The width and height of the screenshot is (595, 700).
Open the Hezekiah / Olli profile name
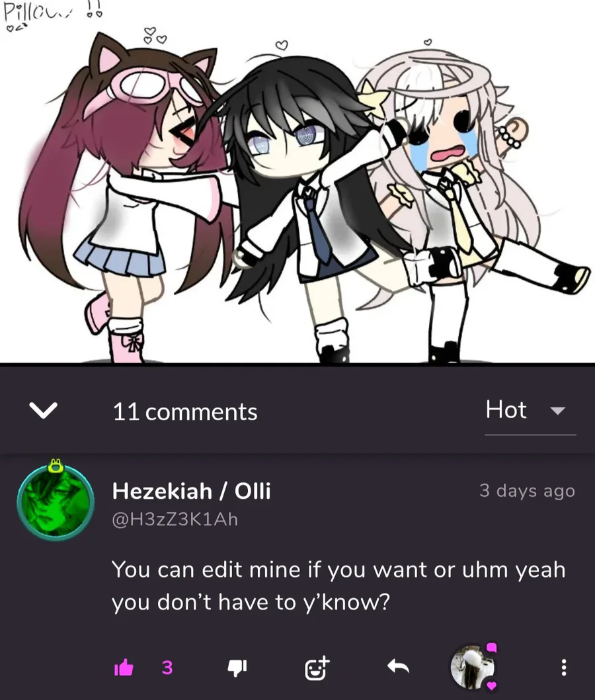coord(191,491)
